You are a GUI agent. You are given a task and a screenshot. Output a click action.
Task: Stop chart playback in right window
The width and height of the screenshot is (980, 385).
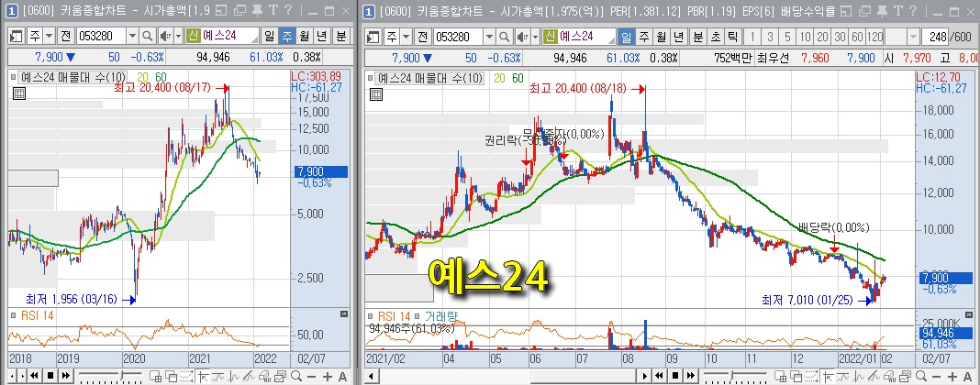674,376
